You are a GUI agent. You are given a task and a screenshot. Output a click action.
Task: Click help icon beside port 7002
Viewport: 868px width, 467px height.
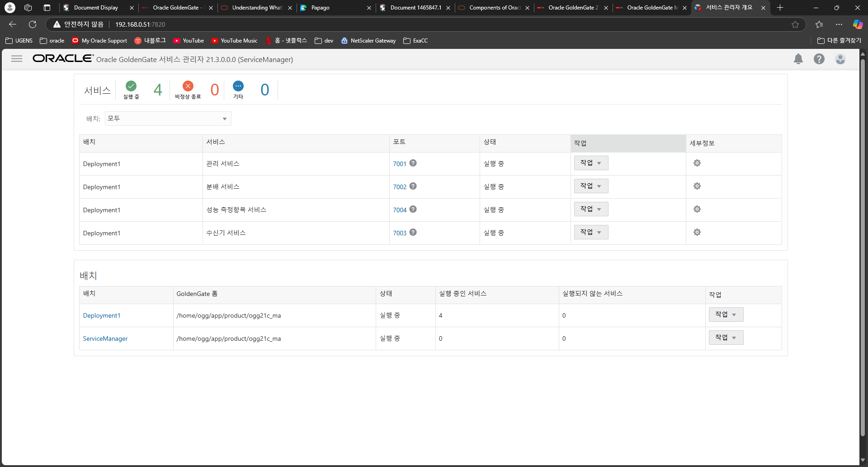(413, 186)
